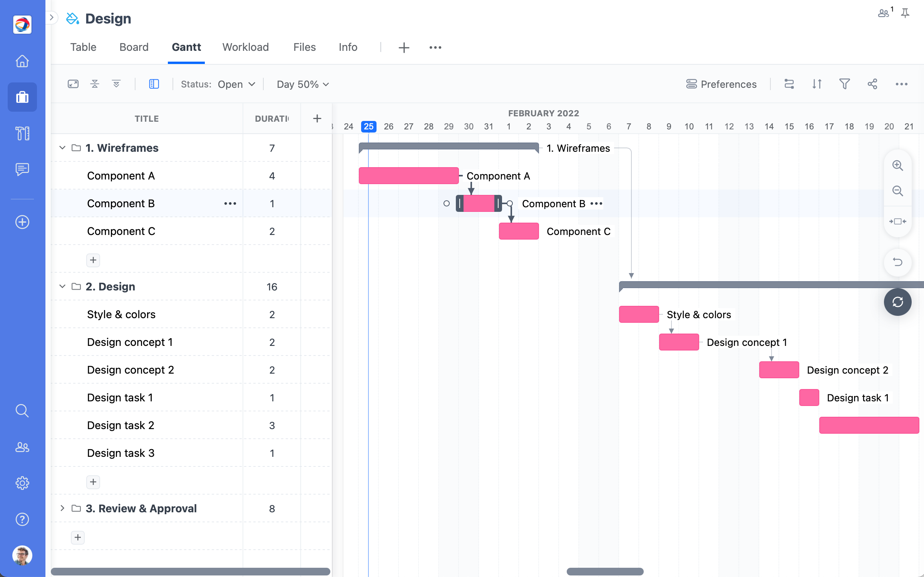924x577 pixels.
Task: Open Component B bar options ellipsis
Action: [x=596, y=203]
